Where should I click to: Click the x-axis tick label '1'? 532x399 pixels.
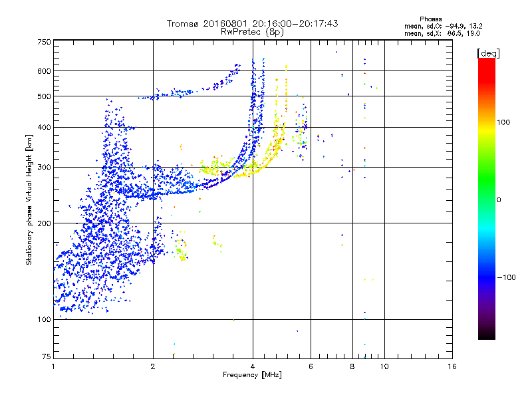[x=53, y=366]
